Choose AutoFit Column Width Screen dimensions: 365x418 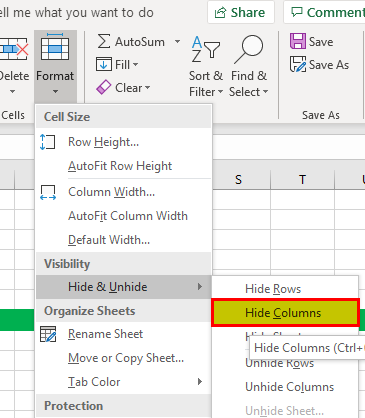coord(124,216)
